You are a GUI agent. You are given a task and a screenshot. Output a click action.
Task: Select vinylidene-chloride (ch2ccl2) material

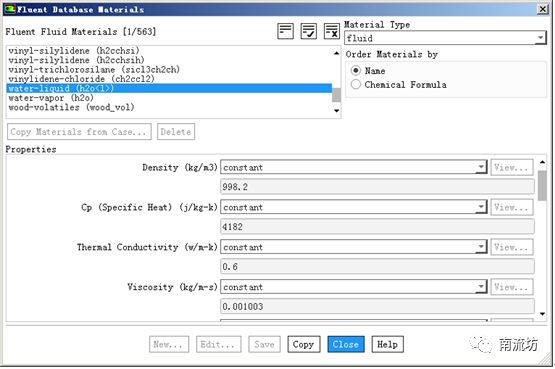(169, 79)
